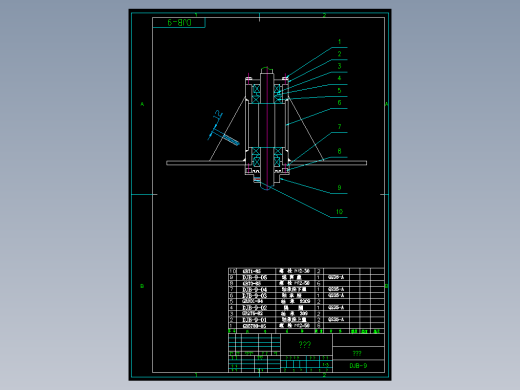Click zone letter A on left border
This screenshot has width=520, height=390.
click(x=142, y=104)
